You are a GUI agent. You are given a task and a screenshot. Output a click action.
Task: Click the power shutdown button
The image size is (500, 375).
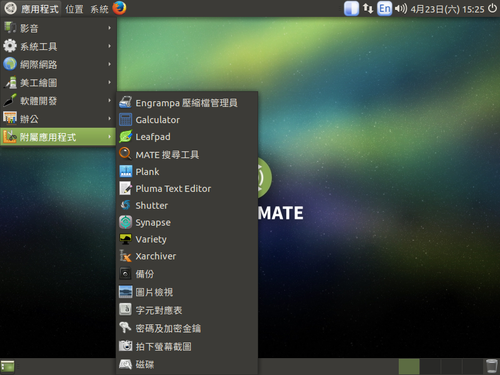tap(492, 8)
